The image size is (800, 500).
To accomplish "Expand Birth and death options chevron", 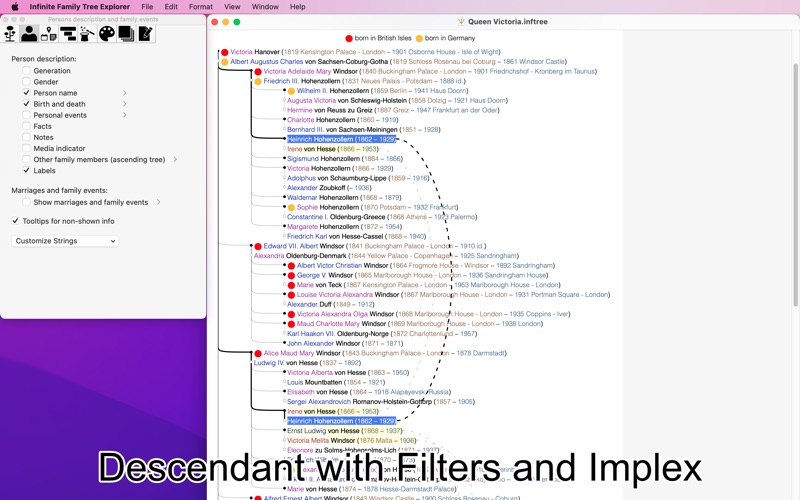I will point(124,104).
